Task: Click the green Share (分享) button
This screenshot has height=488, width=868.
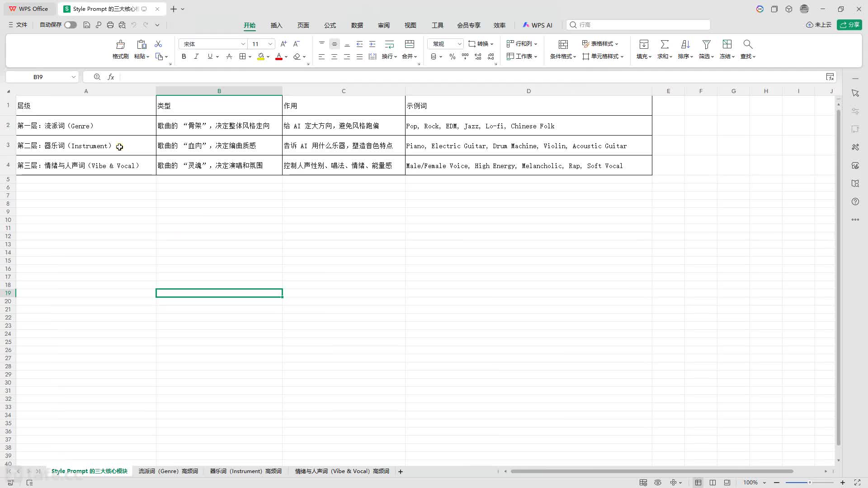Action: click(x=849, y=25)
